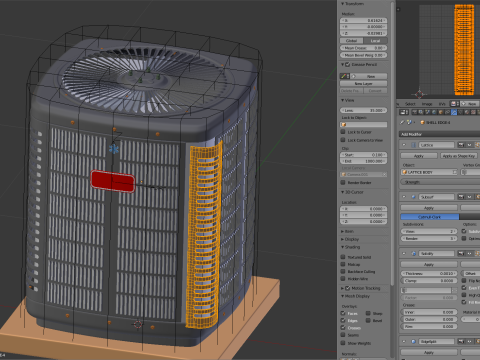
Task: Click the LATTICE BODY object field
Action: (429, 172)
